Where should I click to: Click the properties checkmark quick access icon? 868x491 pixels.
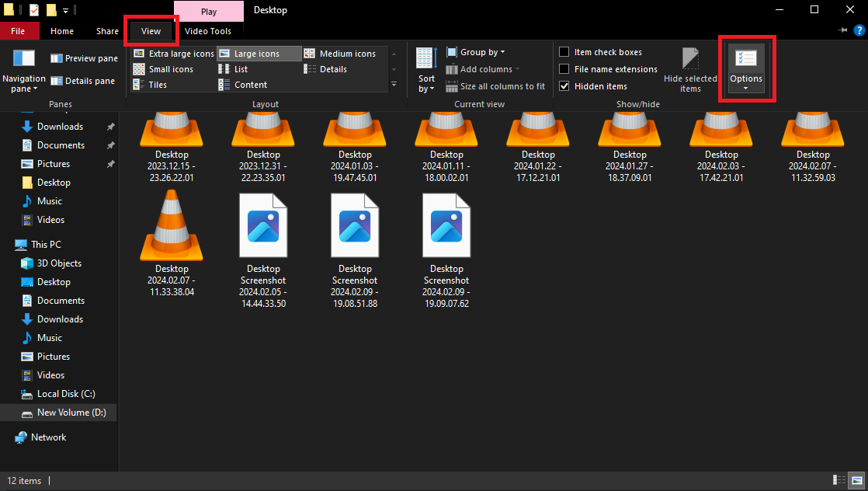(x=33, y=10)
